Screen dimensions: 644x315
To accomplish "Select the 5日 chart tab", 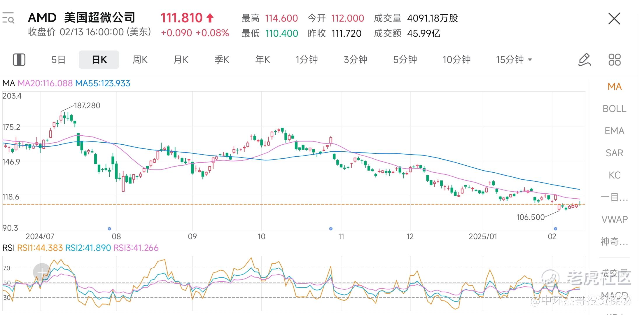I will click(58, 60).
